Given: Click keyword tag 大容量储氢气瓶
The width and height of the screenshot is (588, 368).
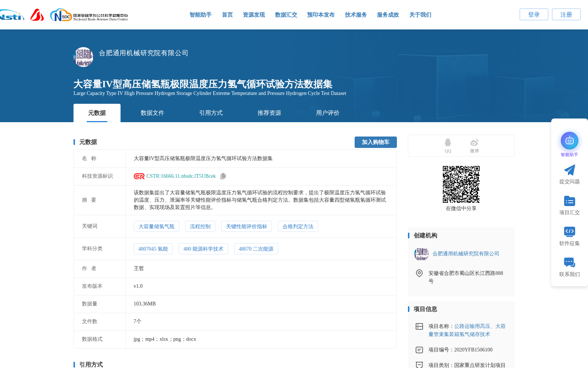Looking at the screenshot, I should click(157, 226).
